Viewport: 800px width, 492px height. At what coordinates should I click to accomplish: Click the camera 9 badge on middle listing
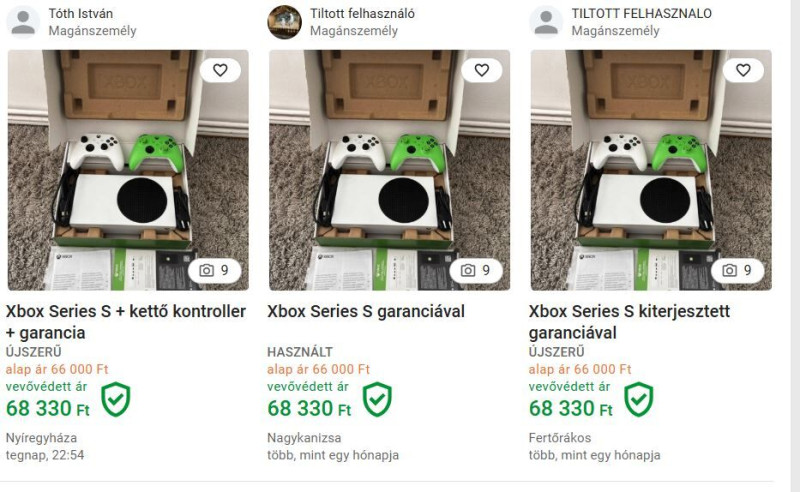point(475,270)
